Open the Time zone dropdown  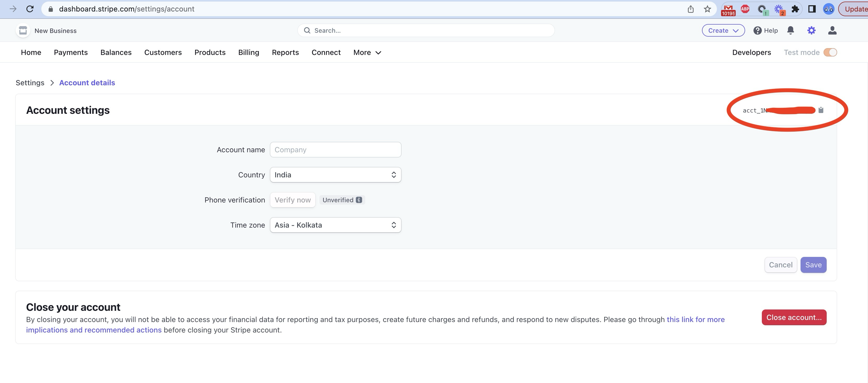pyautogui.click(x=335, y=225)
